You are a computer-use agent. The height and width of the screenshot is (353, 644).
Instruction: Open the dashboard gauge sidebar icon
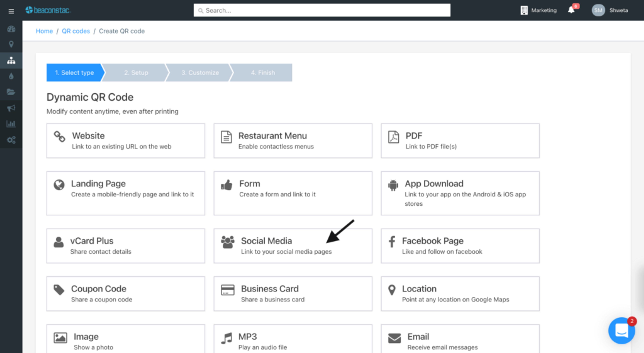[x=11, y=29]
